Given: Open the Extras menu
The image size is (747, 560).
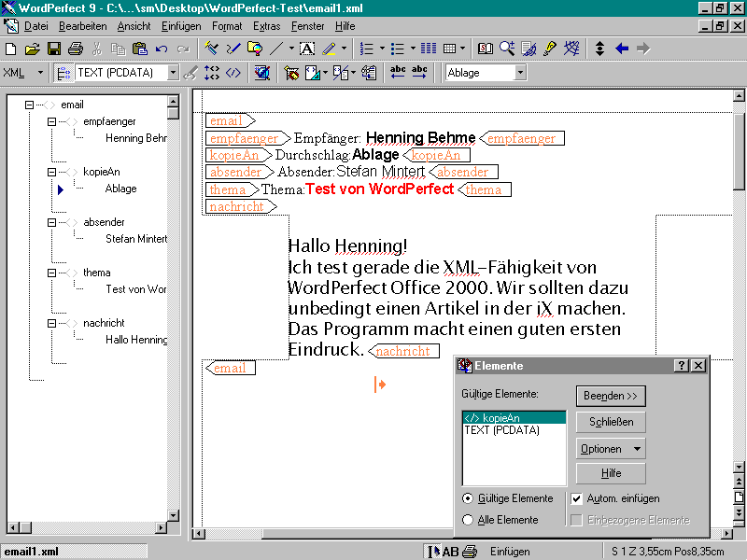Looking at the screenshot, I should coord(266,27).
